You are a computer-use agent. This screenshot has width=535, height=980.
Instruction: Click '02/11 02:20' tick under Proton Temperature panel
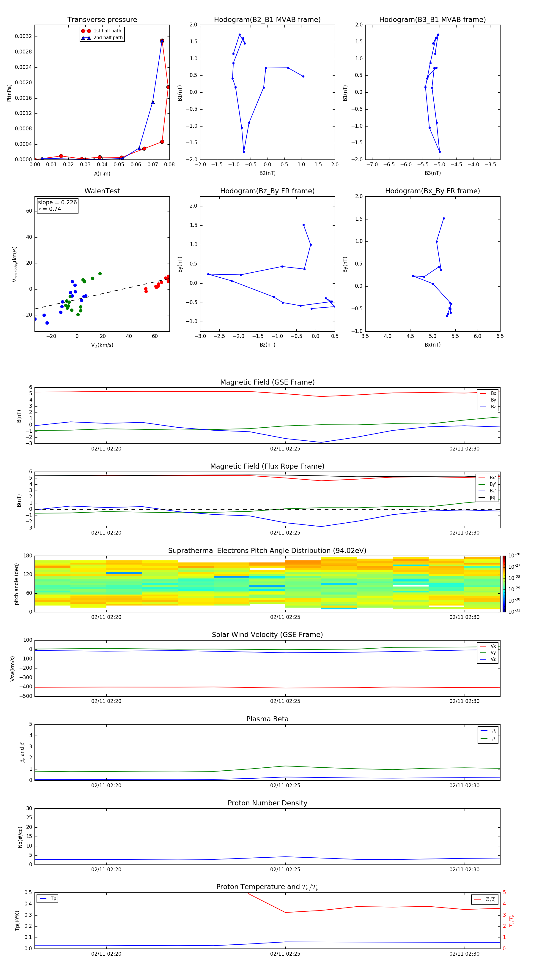click(x=106, y=954)
